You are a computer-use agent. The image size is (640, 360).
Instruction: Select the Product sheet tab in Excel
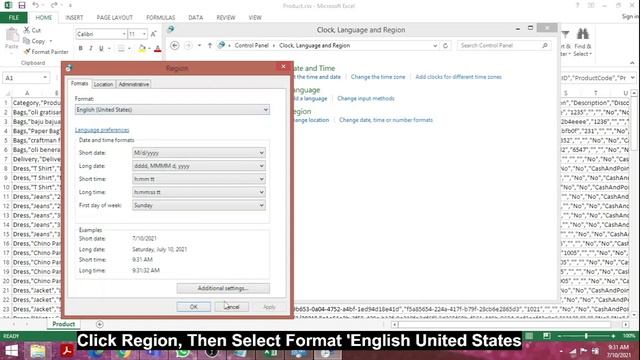(64, 324)
